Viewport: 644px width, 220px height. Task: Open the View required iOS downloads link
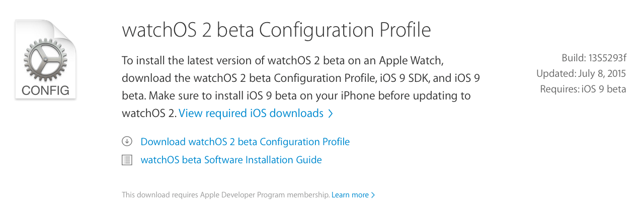coord(251,114)
